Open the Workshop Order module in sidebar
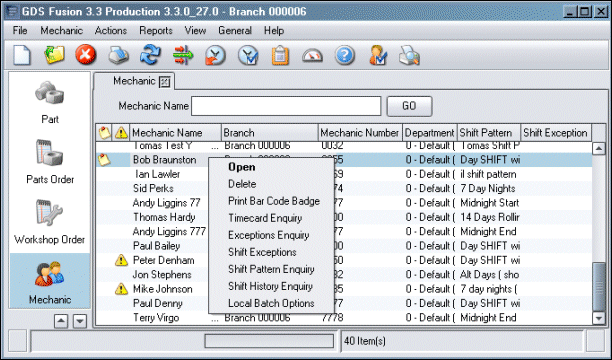This screenshot has width=612, height=360. pyautogui.click(x=50, y=222)
